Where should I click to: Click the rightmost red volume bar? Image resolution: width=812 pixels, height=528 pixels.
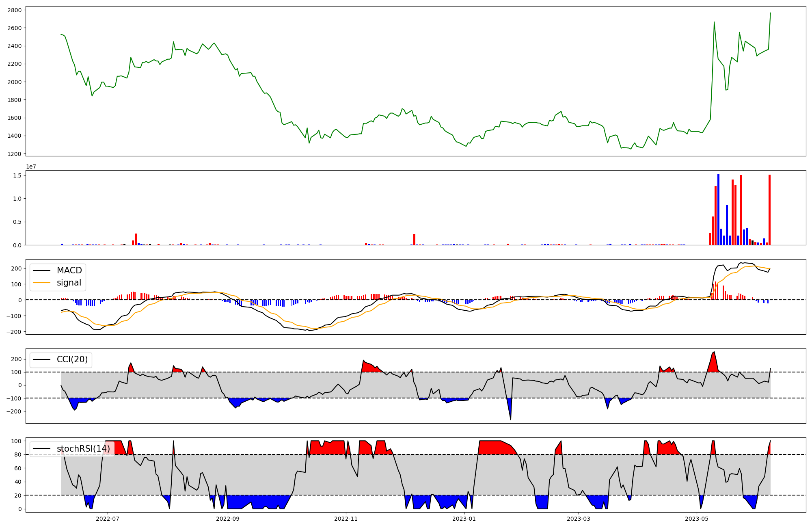769,209
